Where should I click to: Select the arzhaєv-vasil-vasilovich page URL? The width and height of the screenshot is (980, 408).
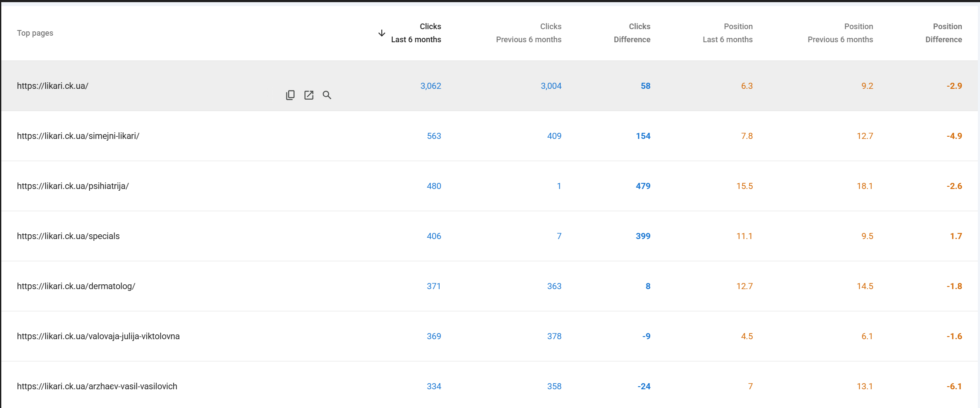(x=97, y=386)
